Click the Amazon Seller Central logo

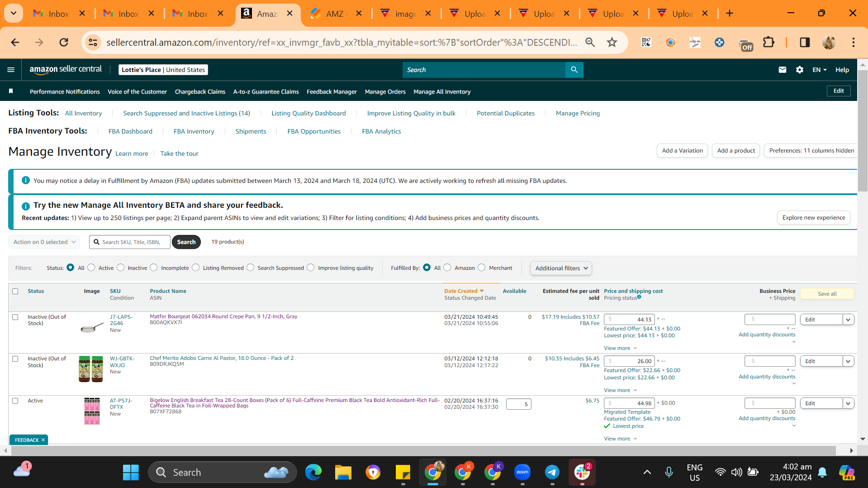click(x=66, y=69)
